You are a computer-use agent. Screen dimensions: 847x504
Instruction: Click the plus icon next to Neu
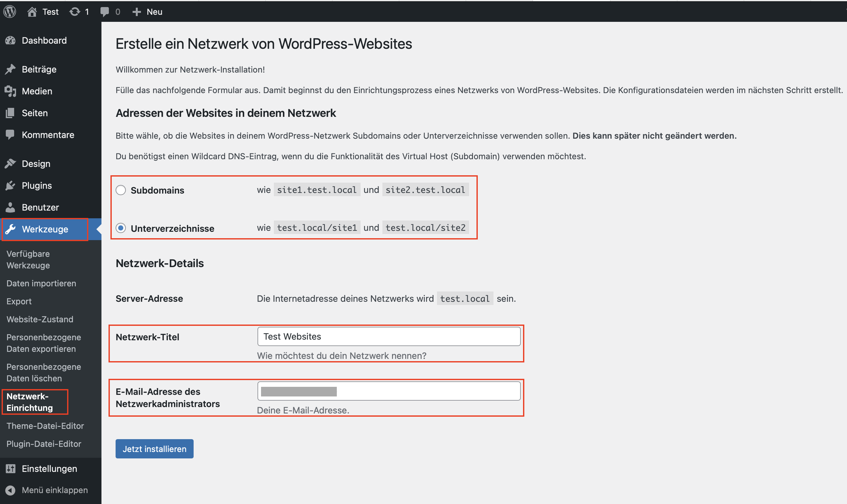(x=136, y=12)
